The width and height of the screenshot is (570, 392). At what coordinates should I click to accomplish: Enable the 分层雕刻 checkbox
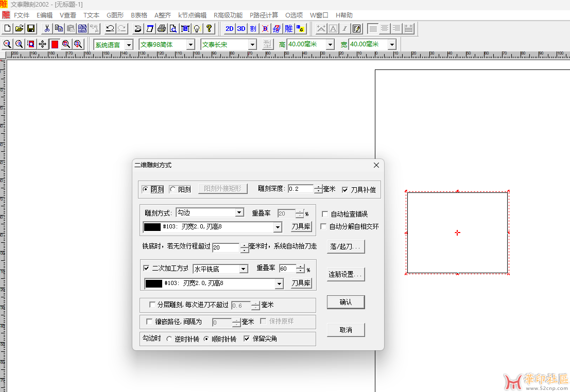152,305
